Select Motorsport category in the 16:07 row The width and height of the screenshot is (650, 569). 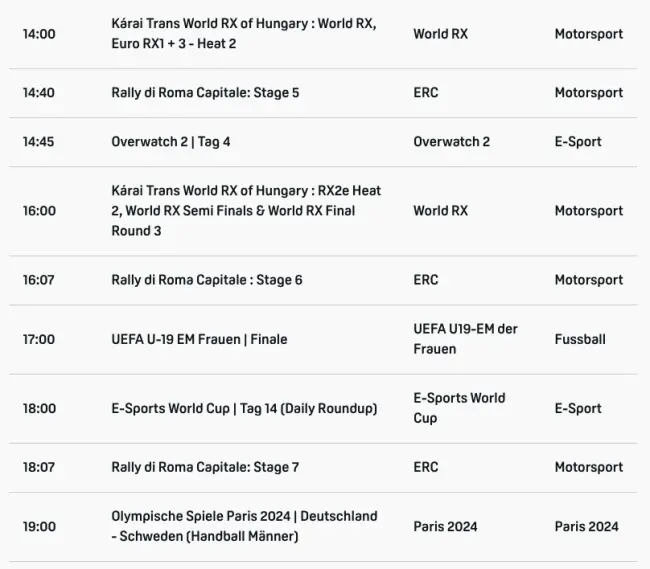click(589, 280)
